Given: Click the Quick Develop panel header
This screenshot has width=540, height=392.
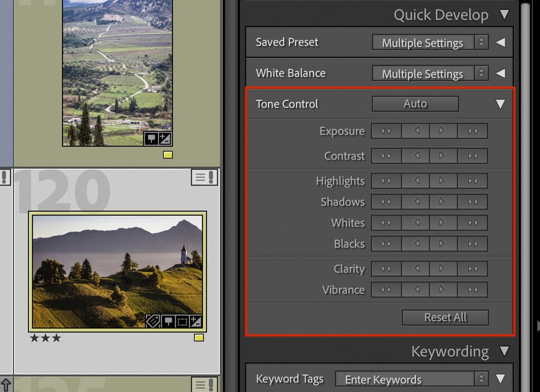Looking at the screenshot, I should pyautogui.click(x=441, y=14).
